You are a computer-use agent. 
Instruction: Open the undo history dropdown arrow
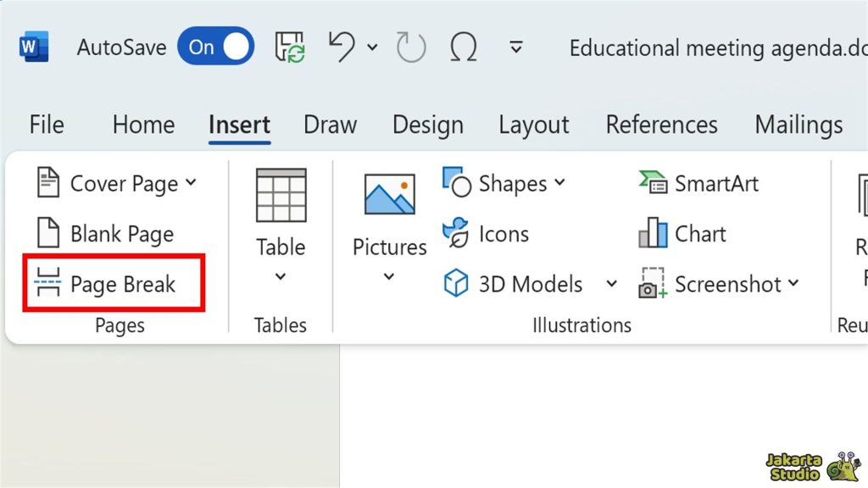[x=372, y=47]
